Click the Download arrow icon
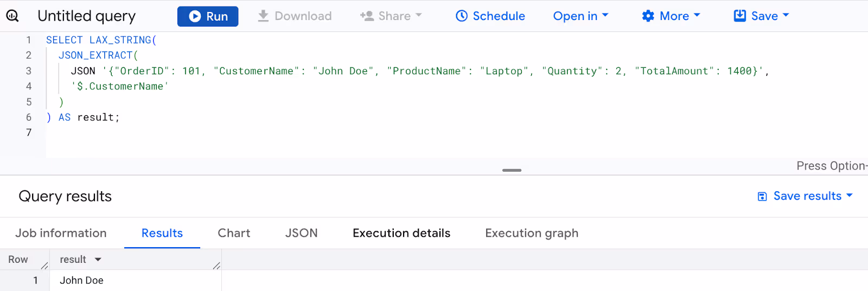The width and height of the screenshot is (868, 291). point(263,16)
